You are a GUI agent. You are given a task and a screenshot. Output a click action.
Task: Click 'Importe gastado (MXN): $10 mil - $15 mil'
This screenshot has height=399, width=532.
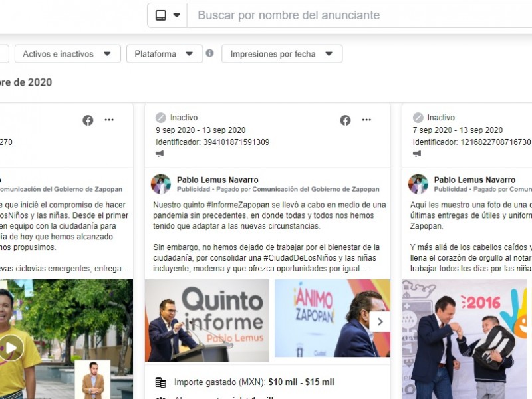point(254,382)
